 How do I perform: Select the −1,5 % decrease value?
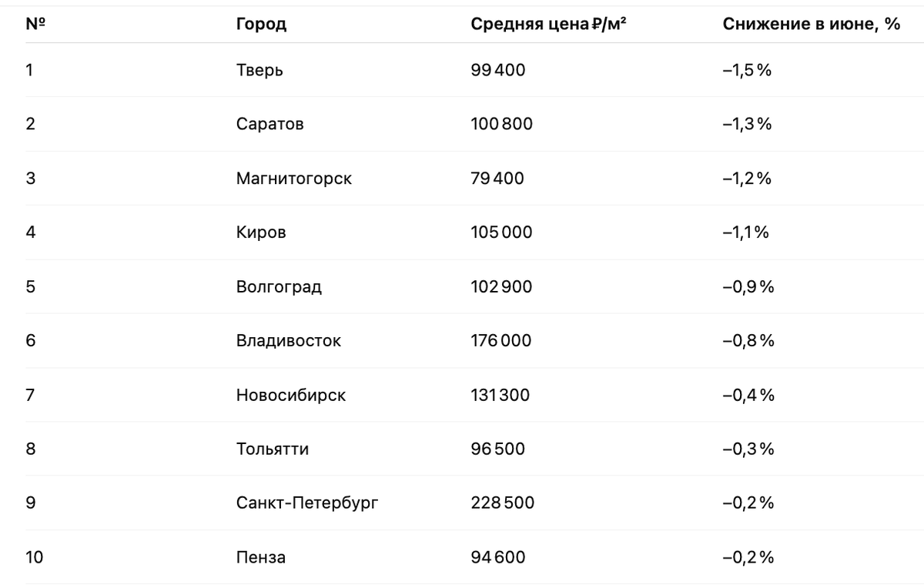(747, 70)
